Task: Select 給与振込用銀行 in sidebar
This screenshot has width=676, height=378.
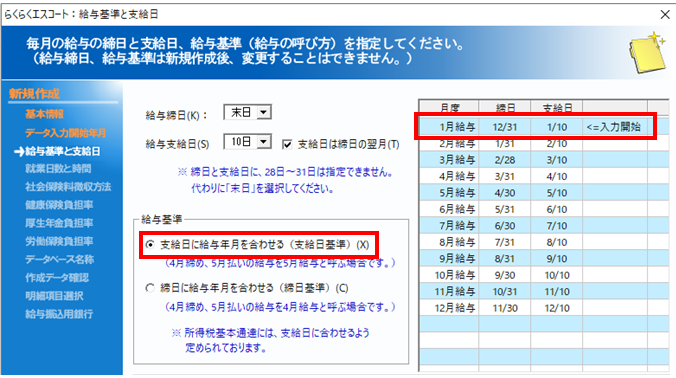Action: [x=59, y=314]
